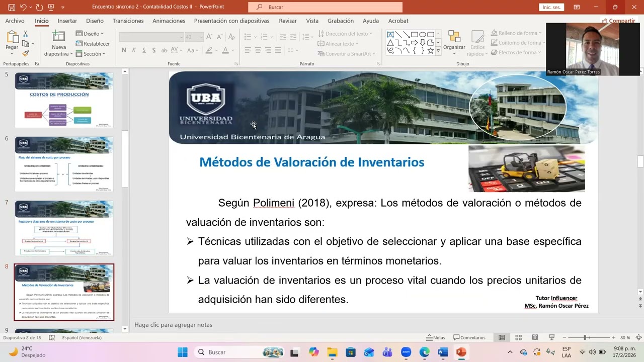Toggle text shadow S formatting
The height and width of the screenshot is (362, 644).
click(154, 50)
